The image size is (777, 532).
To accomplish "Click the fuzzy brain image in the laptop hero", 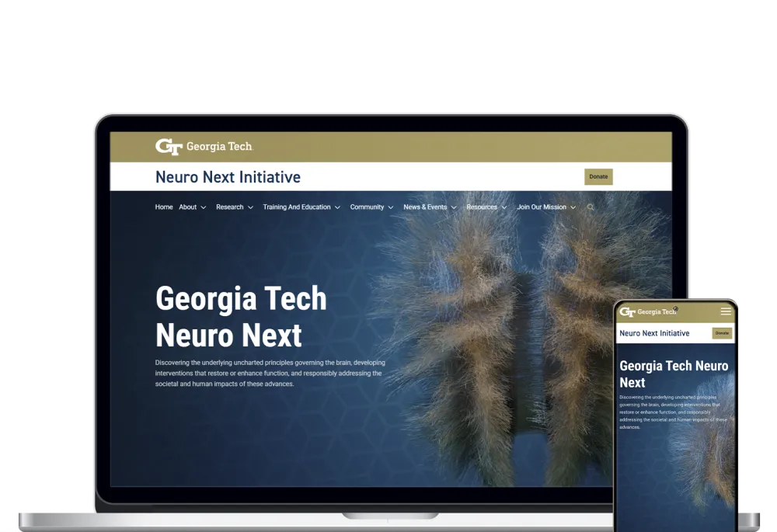I will [x=513, y=334].
